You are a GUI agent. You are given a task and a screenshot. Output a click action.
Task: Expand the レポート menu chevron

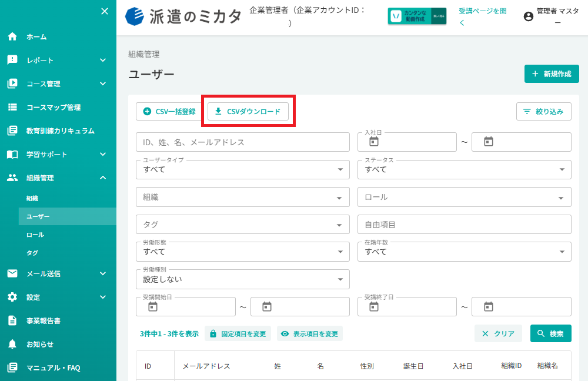pyautogui.click(x=103, y=60)
